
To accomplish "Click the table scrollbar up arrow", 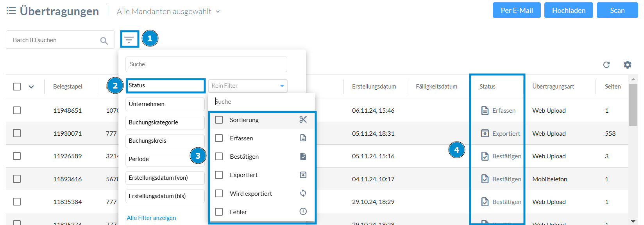I will click(633, 79).
